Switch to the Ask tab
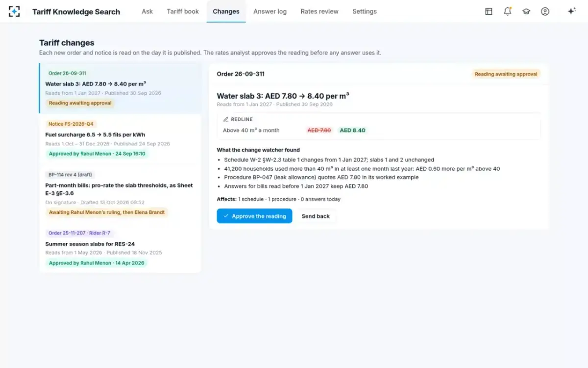 click(147, 11)
